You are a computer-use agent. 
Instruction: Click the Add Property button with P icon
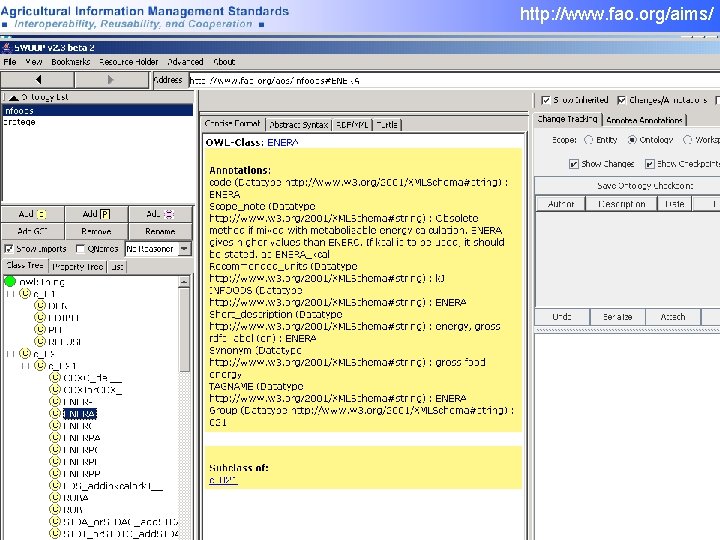pos(96,214)
